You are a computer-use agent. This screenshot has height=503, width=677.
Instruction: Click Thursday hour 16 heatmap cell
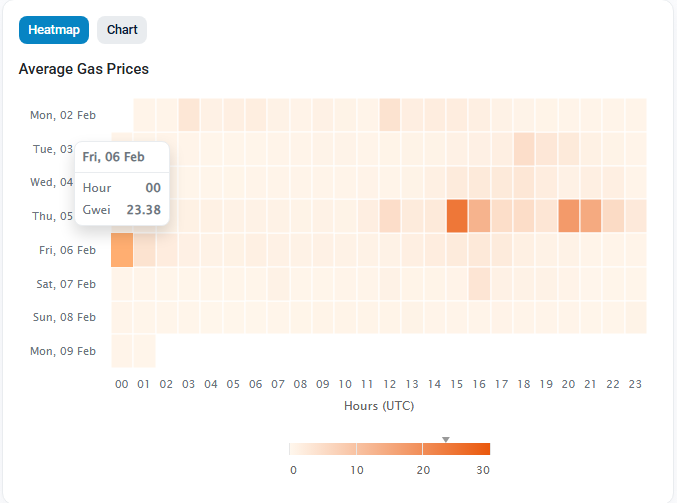coord(479,216)
